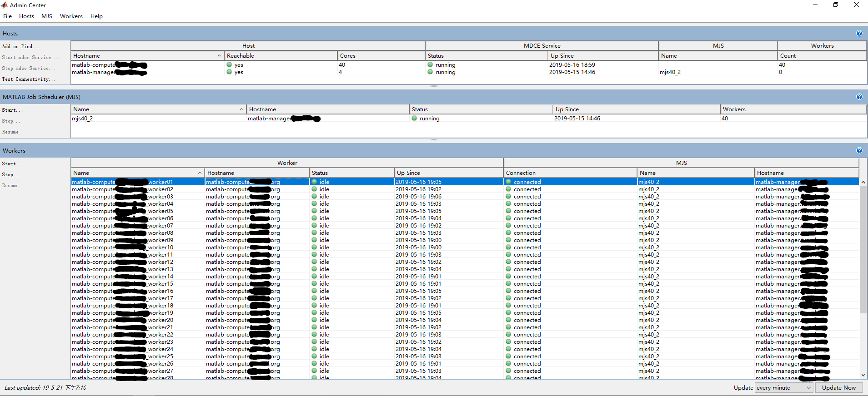Screen dimensions: 868x396
Task: Click Resume in the MJS panel
Action: click(x=10, y=132)
